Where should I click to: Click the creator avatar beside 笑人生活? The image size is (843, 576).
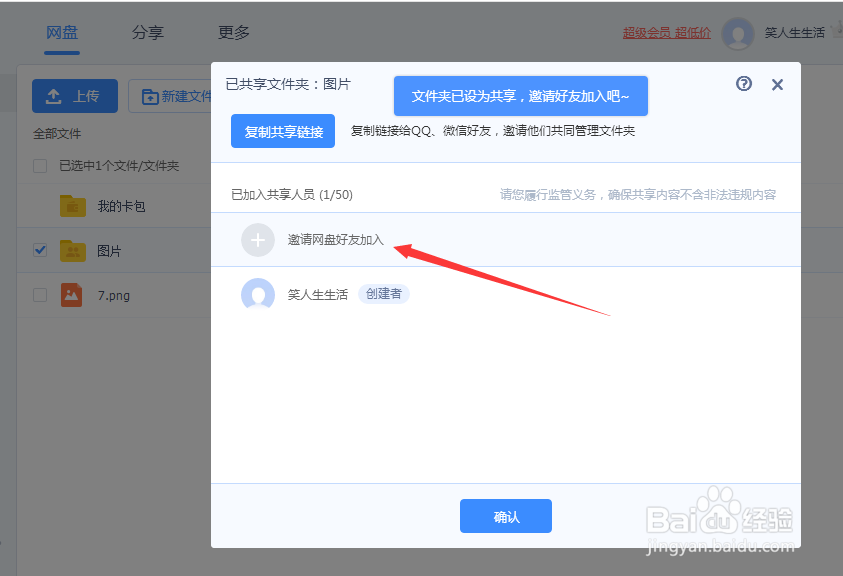point(258,294)
